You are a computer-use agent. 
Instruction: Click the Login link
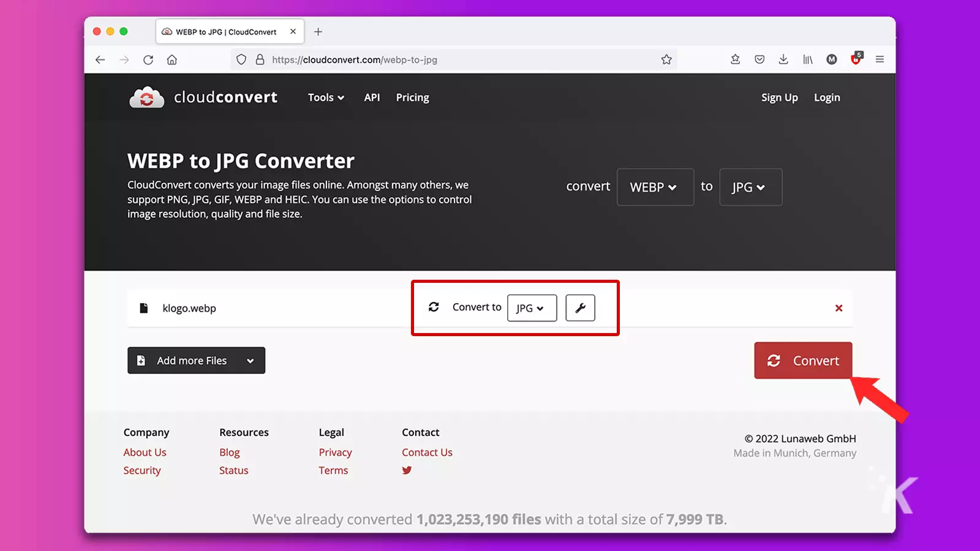tap(827, 97)
